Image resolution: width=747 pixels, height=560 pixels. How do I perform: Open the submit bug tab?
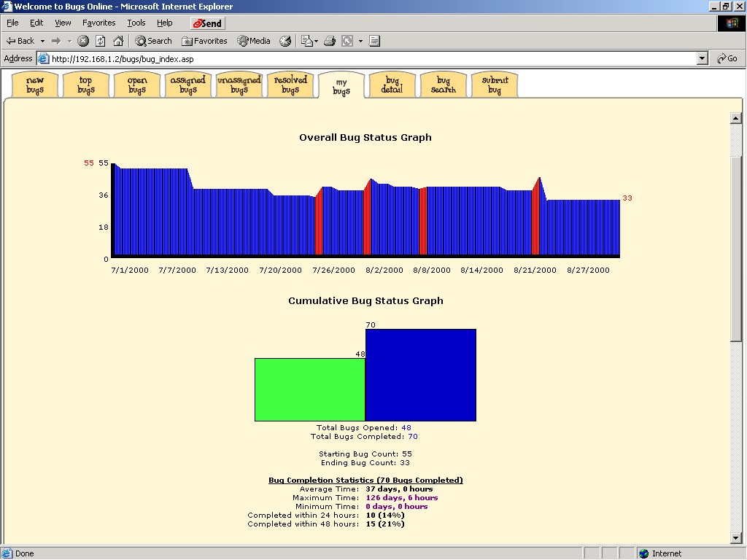495,85
